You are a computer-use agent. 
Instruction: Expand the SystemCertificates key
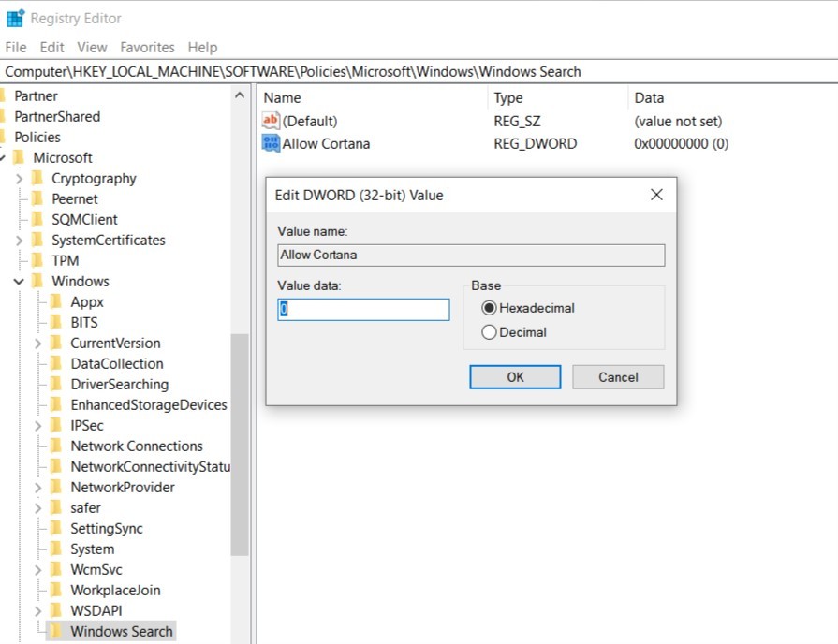pyautogui.click(x=19, y=240)
